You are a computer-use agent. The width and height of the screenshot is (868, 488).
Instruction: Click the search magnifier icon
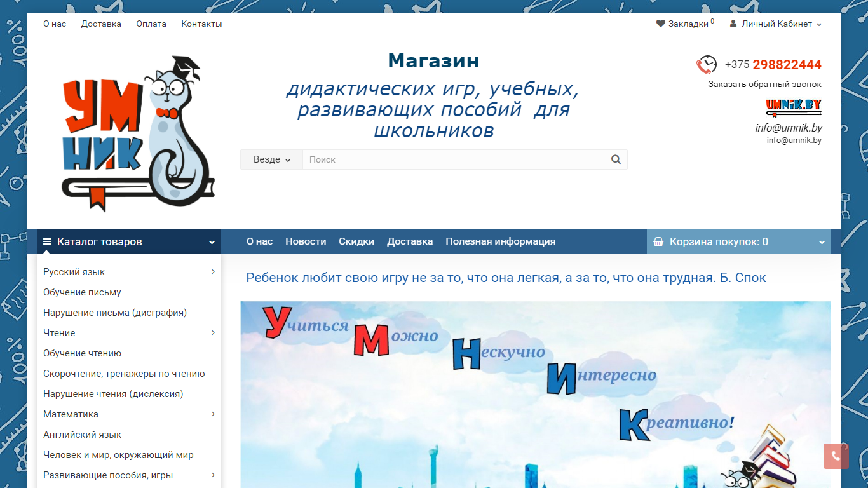[x=616, y=159]
